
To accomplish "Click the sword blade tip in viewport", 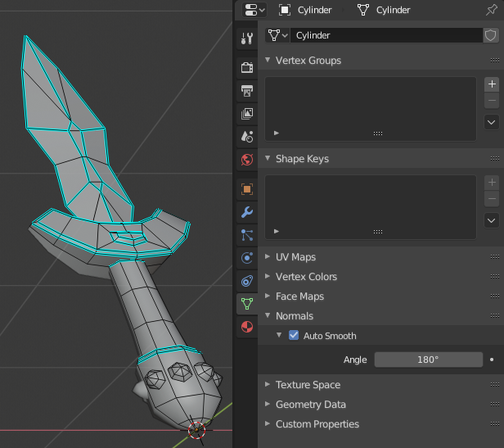I will point(25,37).
